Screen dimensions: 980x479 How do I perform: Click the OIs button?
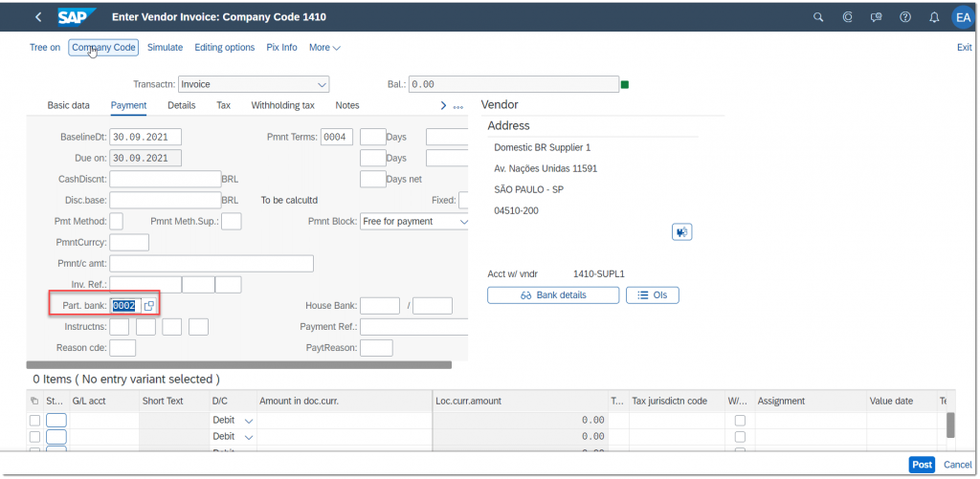[x=653, y=295]
